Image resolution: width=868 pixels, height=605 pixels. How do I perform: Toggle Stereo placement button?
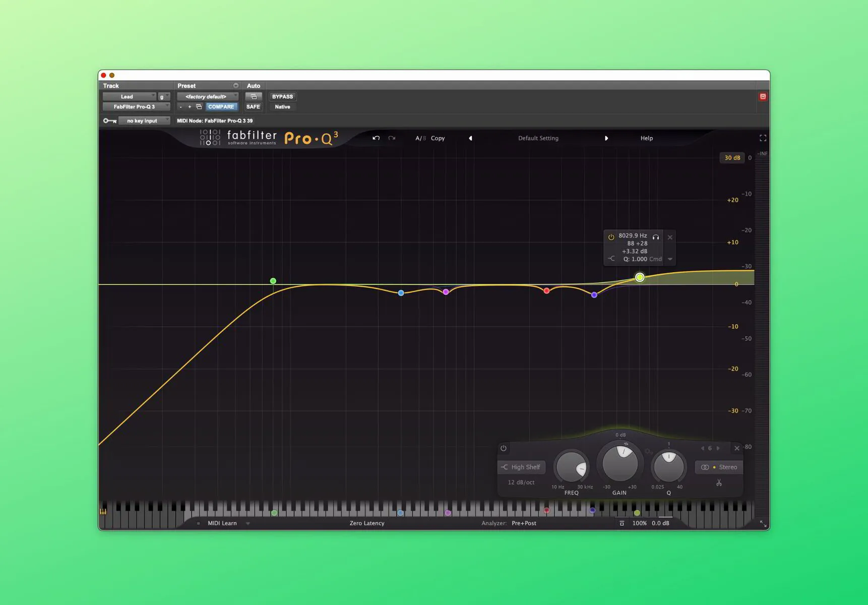[719, 467]
